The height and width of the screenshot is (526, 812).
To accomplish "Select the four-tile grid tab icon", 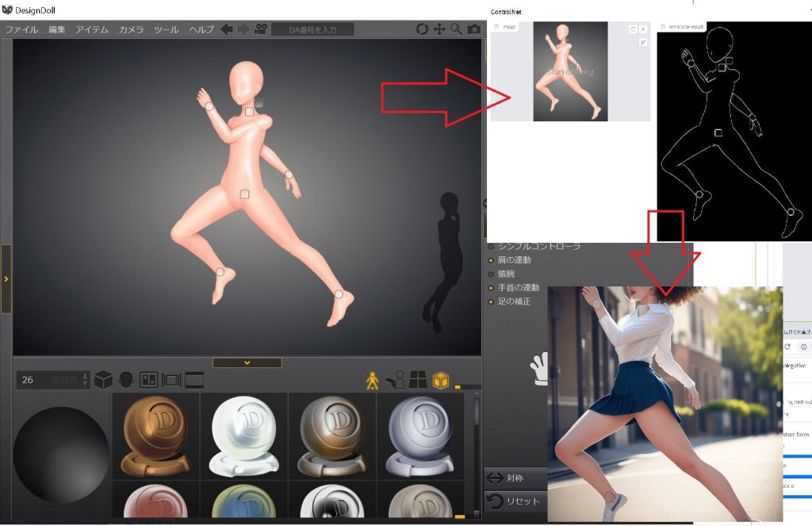I will click(418, 380).
